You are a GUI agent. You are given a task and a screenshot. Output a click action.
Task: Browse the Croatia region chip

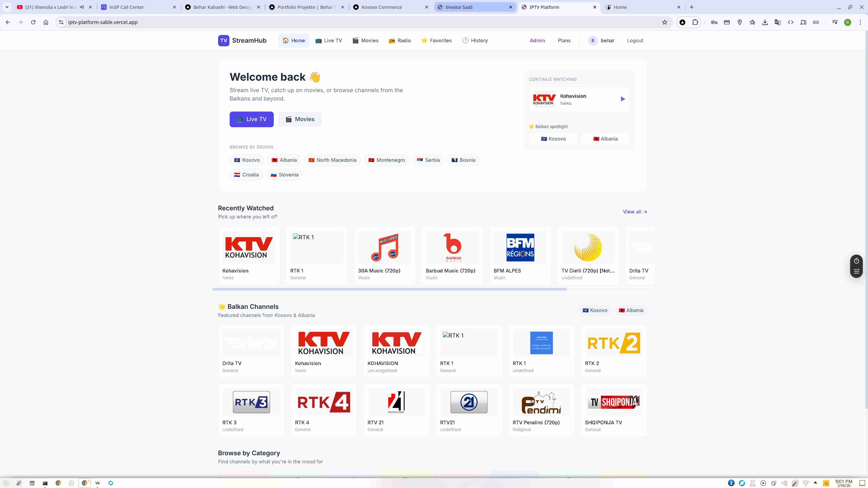click(246, 175)
